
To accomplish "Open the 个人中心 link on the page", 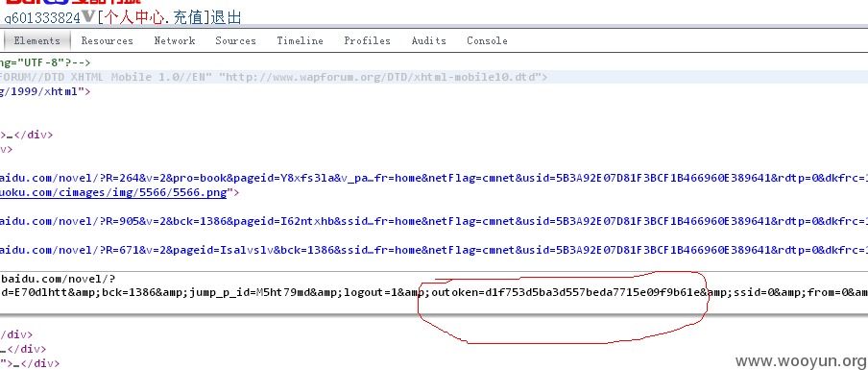I will coord(135,17).
